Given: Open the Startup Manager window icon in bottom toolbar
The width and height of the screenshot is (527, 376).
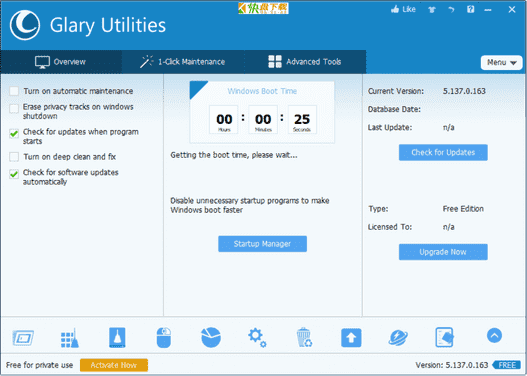Looking at the screenshot, I should coord(23,338).
